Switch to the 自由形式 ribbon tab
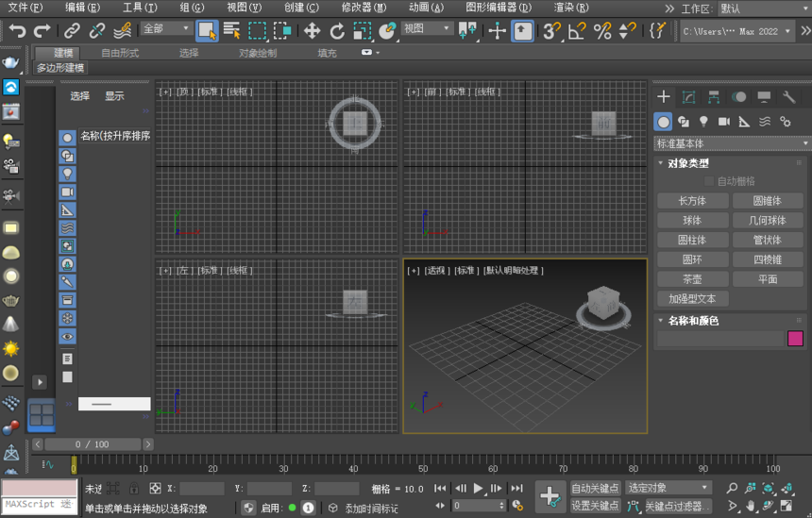 tap(120, 53)
